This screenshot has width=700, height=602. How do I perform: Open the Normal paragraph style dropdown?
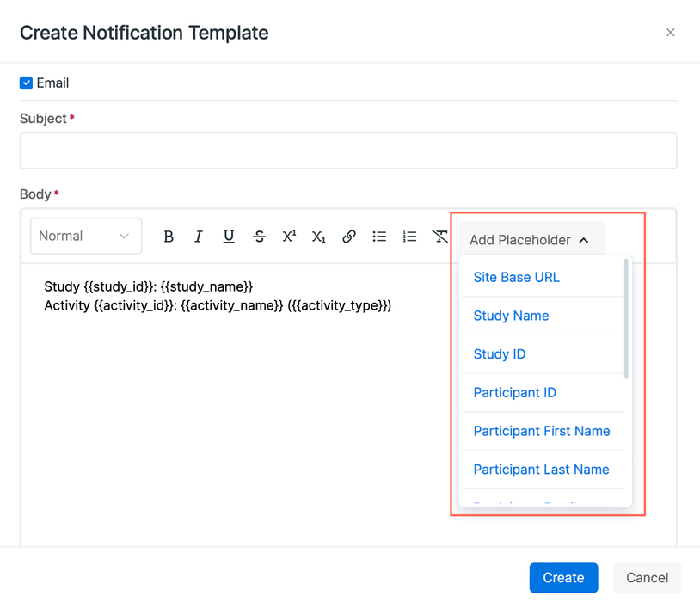coord(85,236)
